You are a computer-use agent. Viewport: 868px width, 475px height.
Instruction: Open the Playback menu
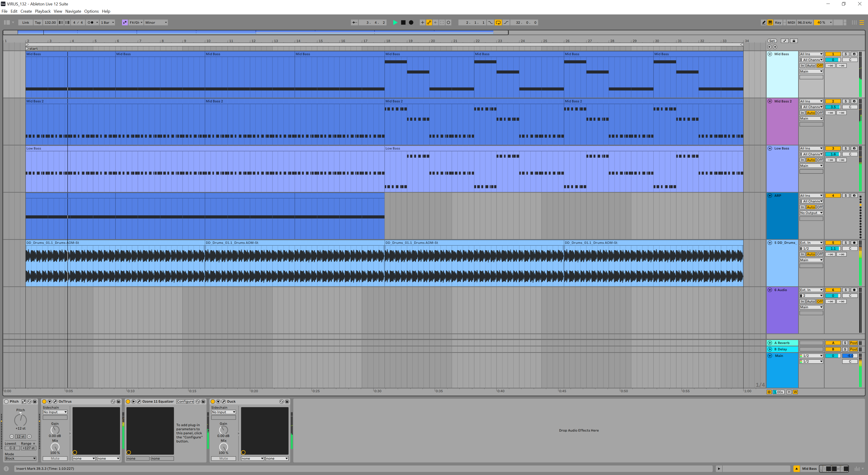(x=42, y=11)
